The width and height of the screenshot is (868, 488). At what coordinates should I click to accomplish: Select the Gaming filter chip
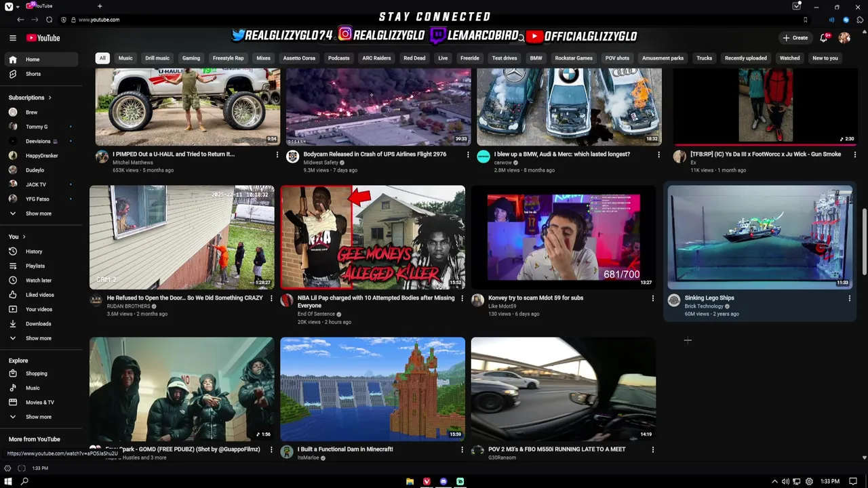tap(191, 58)
